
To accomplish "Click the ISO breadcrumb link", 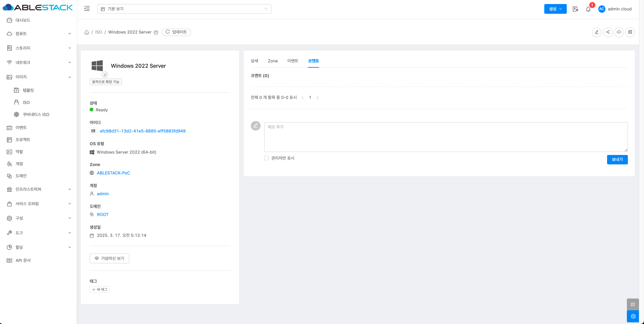I will point(98,32).
